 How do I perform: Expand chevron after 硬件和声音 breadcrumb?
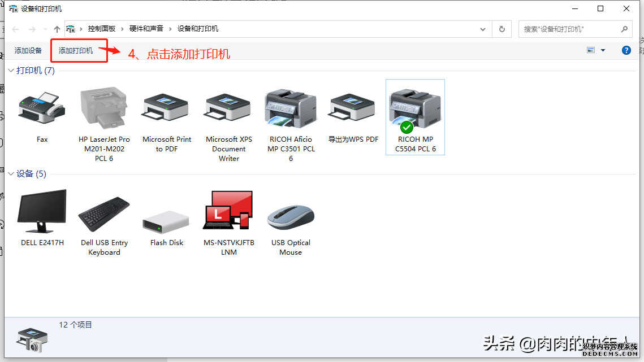[x=170, y=29]
